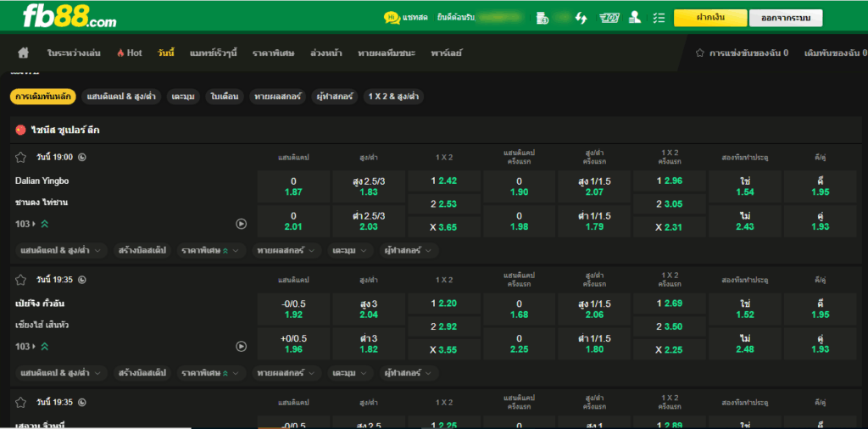Open ทายผลทีมชนะ outright tab
868x429 pixels.
click(387, 53)
